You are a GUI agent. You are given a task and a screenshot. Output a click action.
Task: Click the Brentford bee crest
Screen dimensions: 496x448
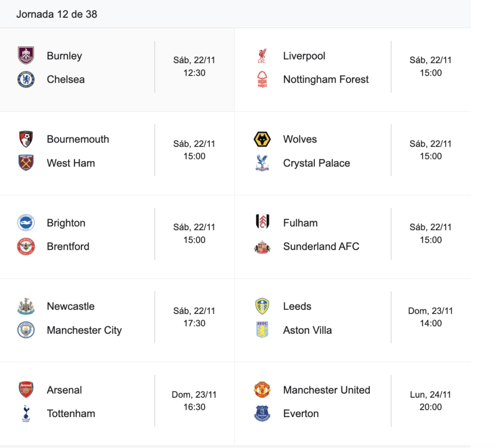tap(26, 247)
